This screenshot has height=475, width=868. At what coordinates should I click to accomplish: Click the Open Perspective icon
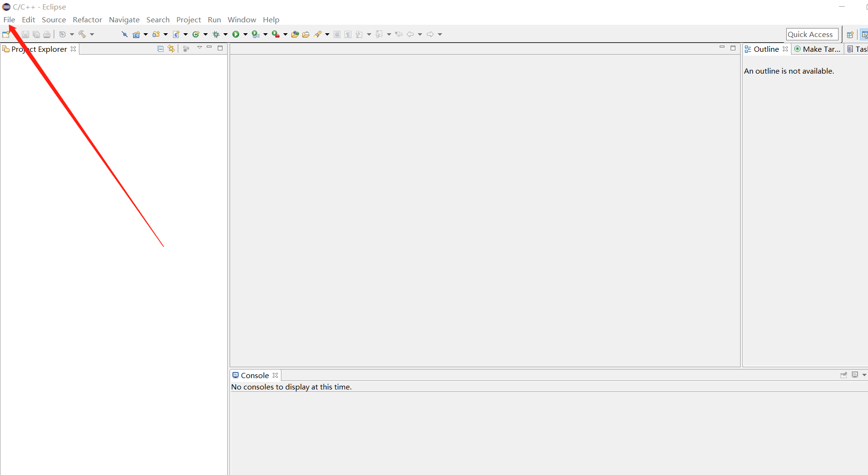point(850,34)
